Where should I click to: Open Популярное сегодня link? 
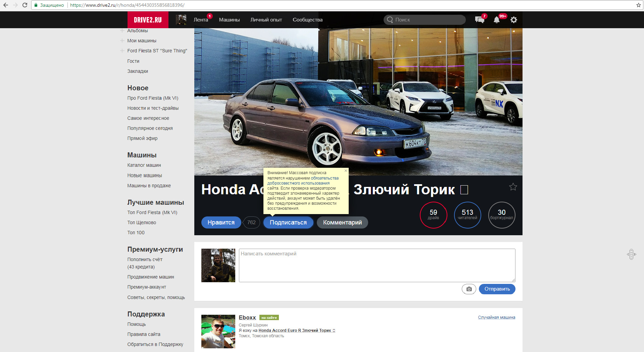[x=150, y=128]
